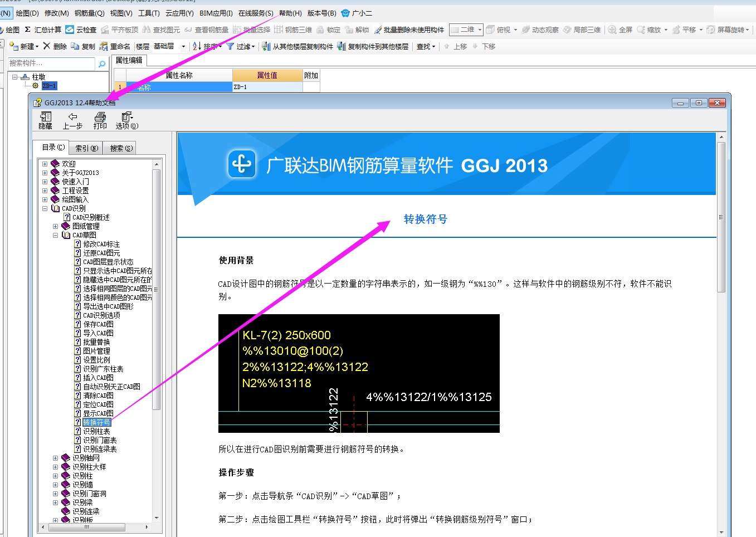
Task: Click the ZD-1 属性值 cell
Action: pos(267,87)
